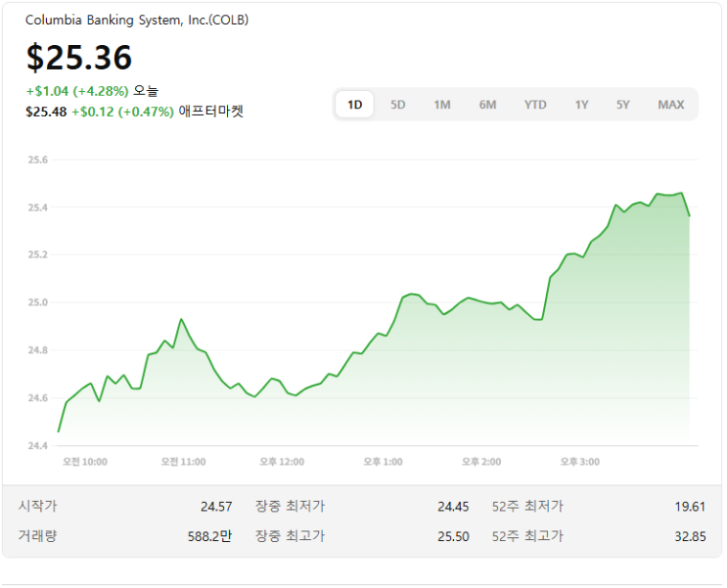Click the 24.8 y-axis label

tap(37, 350)
